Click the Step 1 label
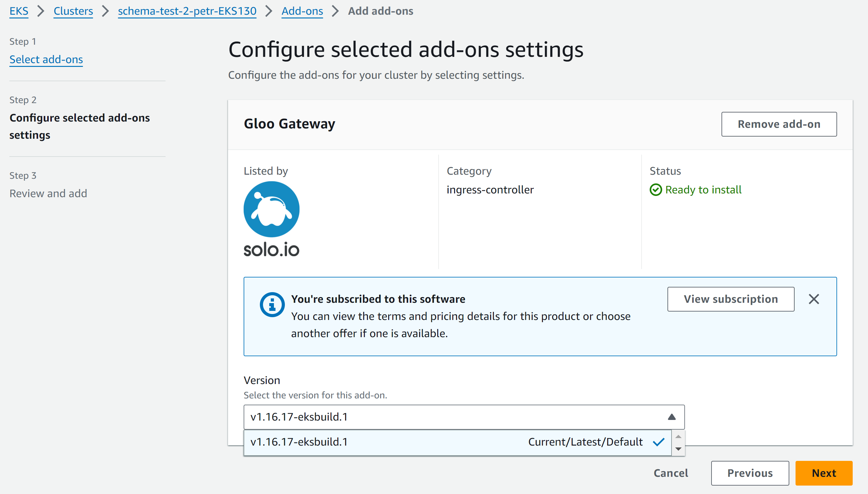 tap(23, 41)
